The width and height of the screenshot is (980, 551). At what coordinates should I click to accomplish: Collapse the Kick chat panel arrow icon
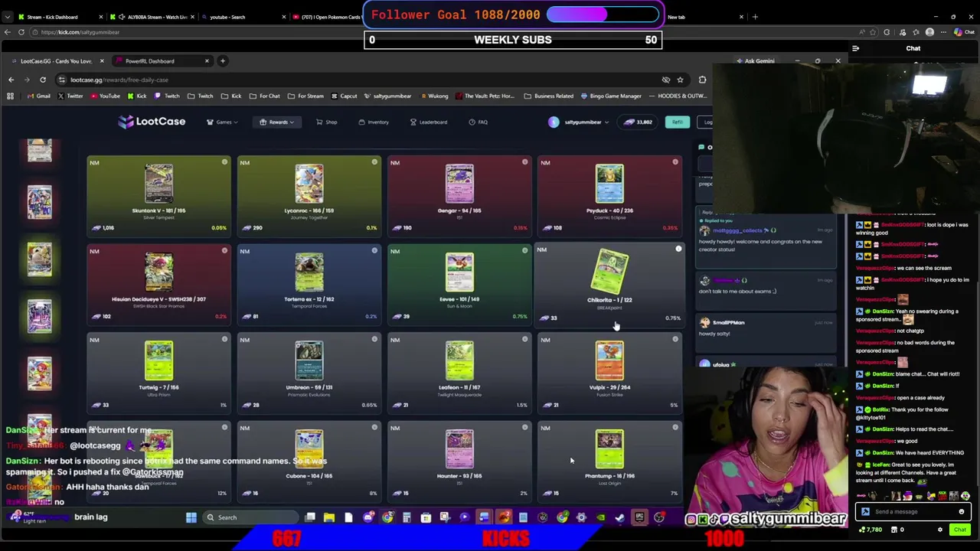856,48
